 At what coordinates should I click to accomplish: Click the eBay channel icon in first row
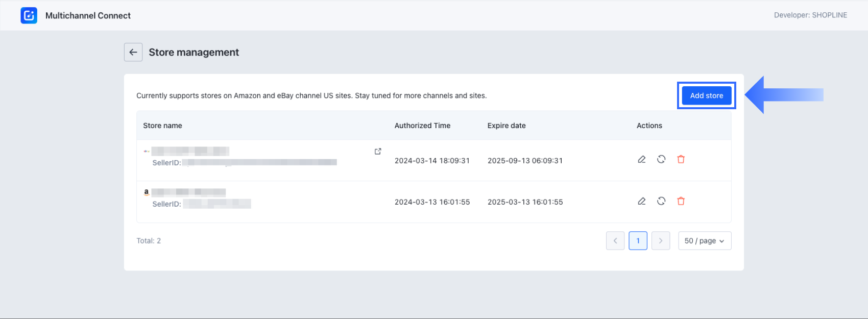click(147, 151)
